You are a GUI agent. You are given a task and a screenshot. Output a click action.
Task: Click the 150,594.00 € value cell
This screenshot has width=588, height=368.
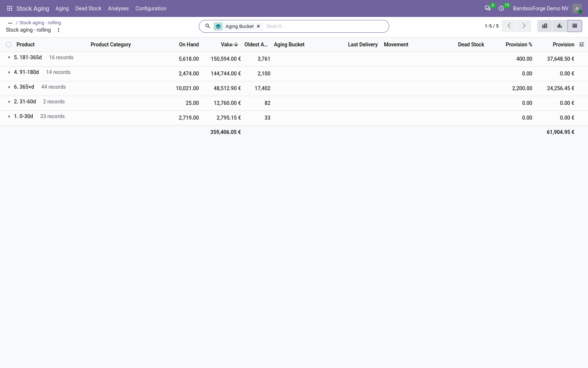[x=226, y=59]
